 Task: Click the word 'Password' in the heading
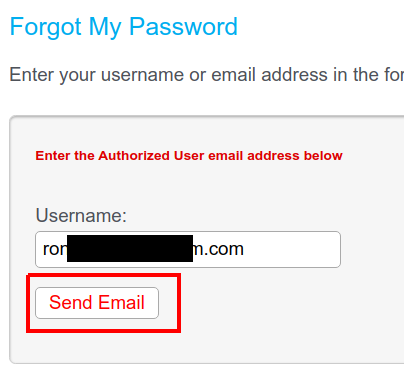(x=183, y=26)
